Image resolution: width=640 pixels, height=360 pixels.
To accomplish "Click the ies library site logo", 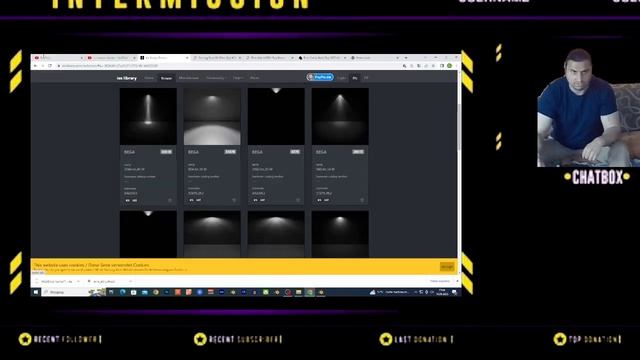I will [127, 78].
